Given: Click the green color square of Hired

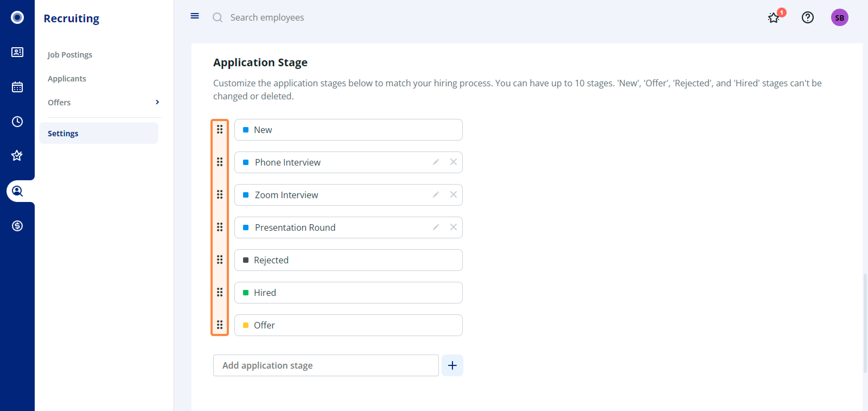Looking at the screenshot, I should click(x=246, y=293).
